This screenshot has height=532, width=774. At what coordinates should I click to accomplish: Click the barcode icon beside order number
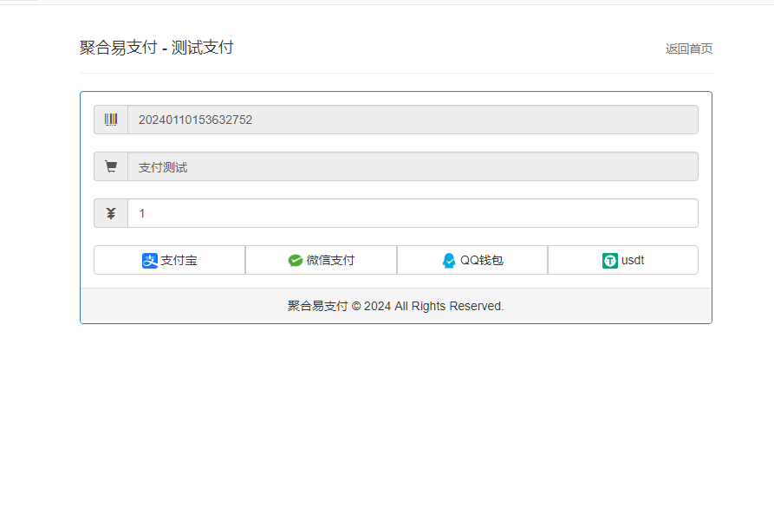pos(111,120)
